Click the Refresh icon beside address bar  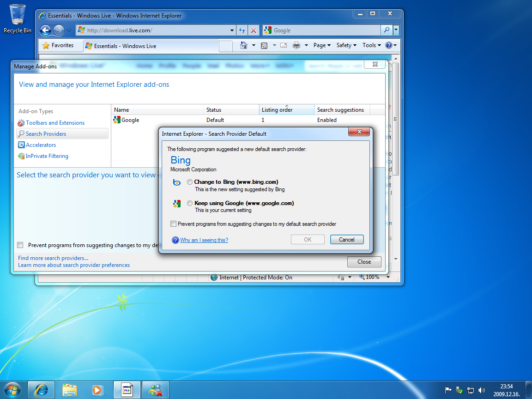coord(242,30)
